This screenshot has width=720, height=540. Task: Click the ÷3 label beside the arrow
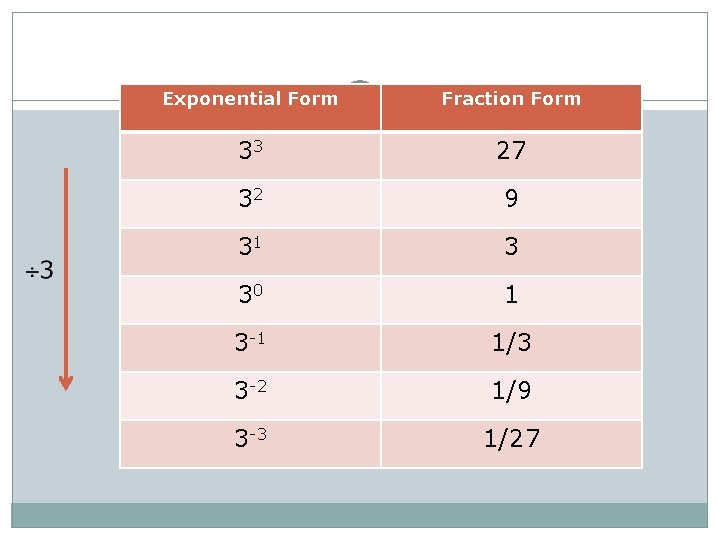[x=39, y=270]
